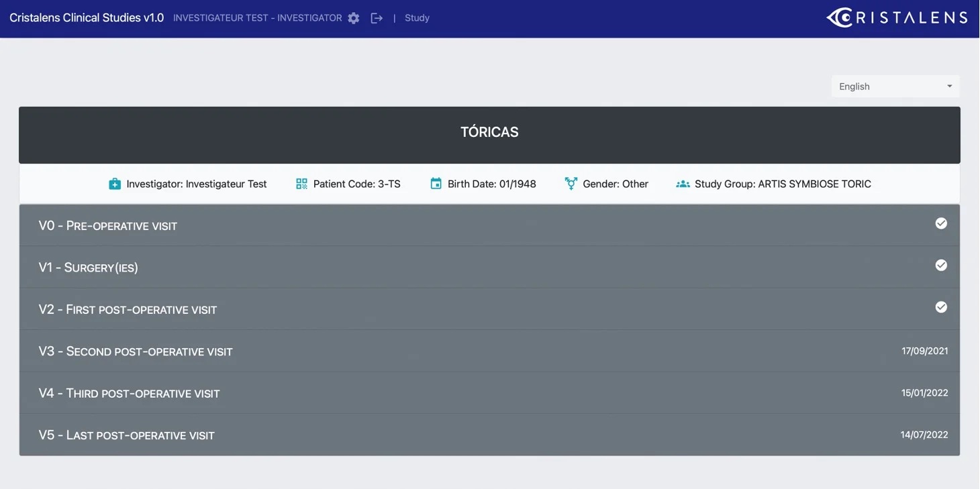This screenshot has width=980, height=489.
Task: Click the birth date calendar icon
Action: click(436, 184)
